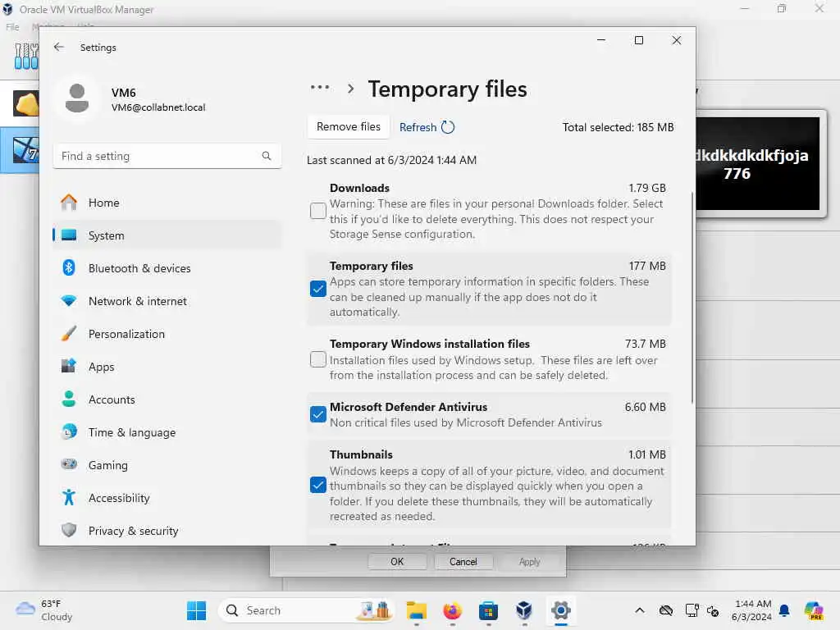Click the taskbar Search box
The image size is (840, 630).
[x=307, y=610]
